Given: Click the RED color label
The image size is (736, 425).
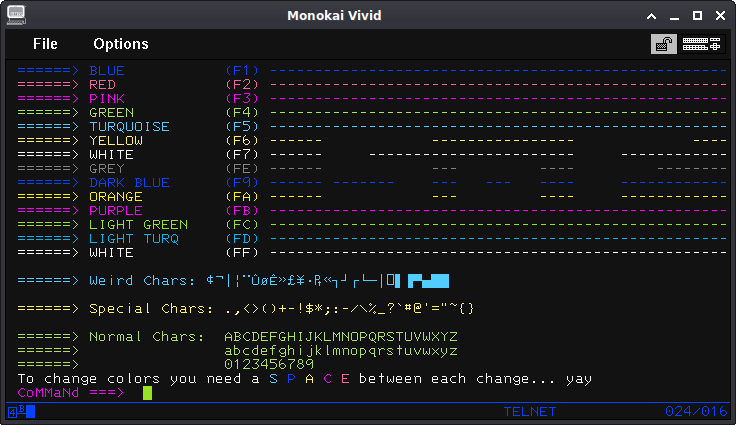Looking at the screenshot, I should pyautogui.click(x=102, y=85).
